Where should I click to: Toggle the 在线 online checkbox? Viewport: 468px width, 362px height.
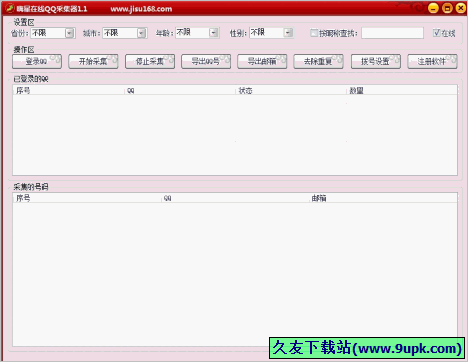(437, 33)
